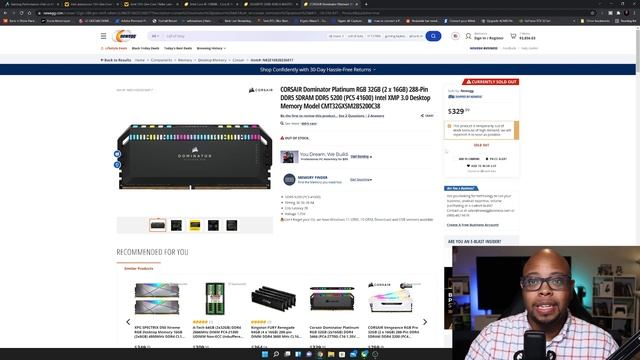Image resolution: width=640 pixels, height=360 pixels.
Task: Click the Add to Wish List heart
Action: [x=468, y=166]
